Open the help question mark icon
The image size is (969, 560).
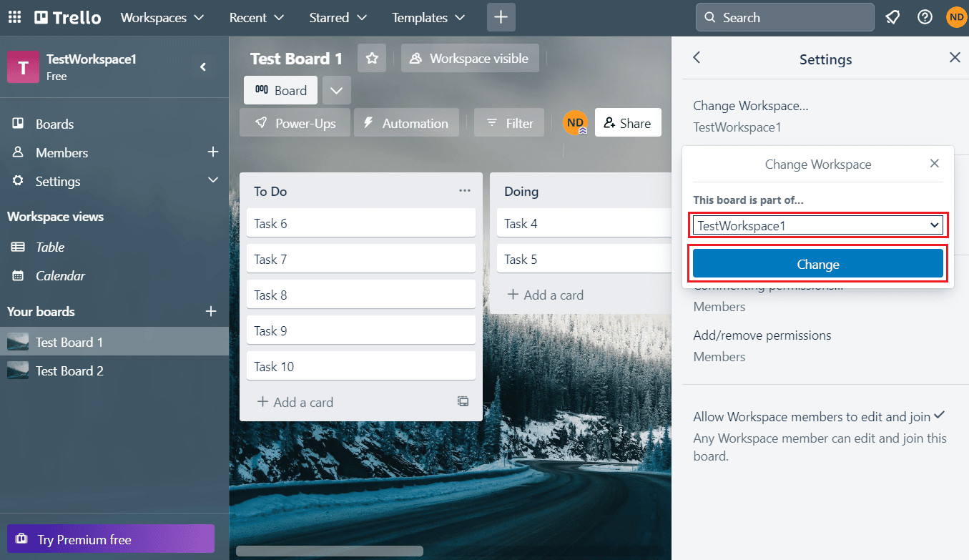tap(925, 17)
